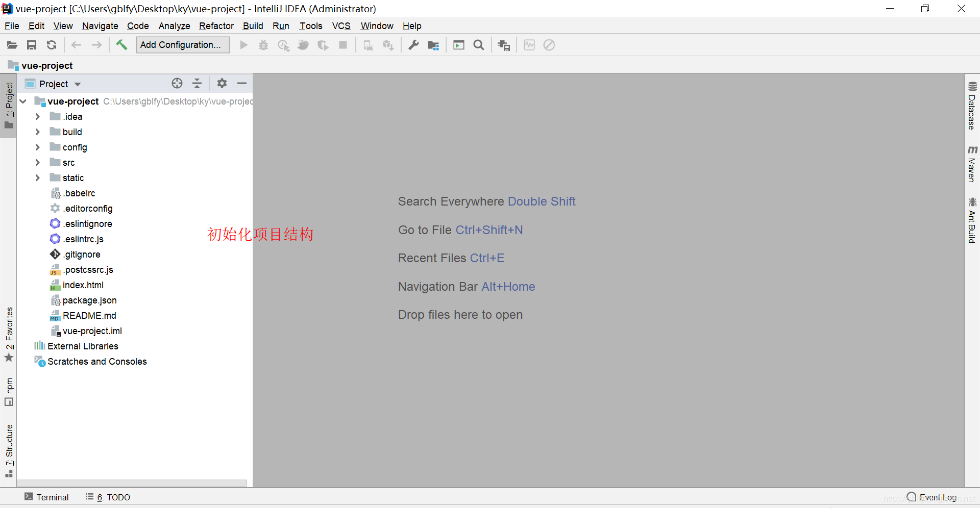The width and height of the screenshot is (980, 508).
Task: Open Project Structure toolbar icon
Action: tap(433, 45)
